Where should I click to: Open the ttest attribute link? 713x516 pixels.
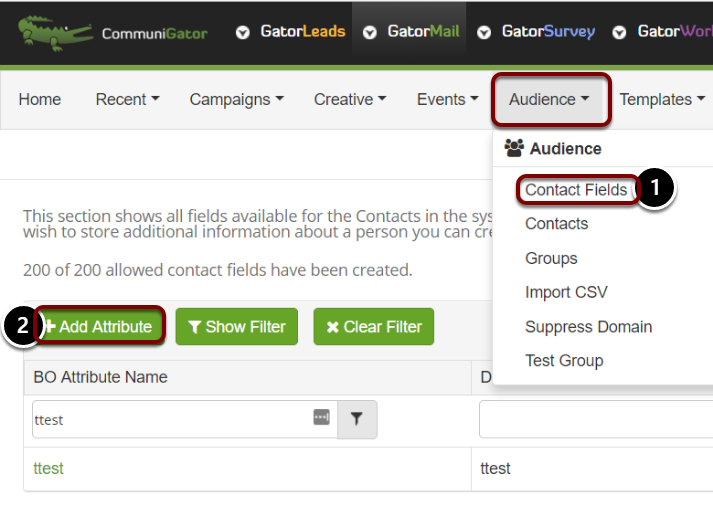(48, 468)
